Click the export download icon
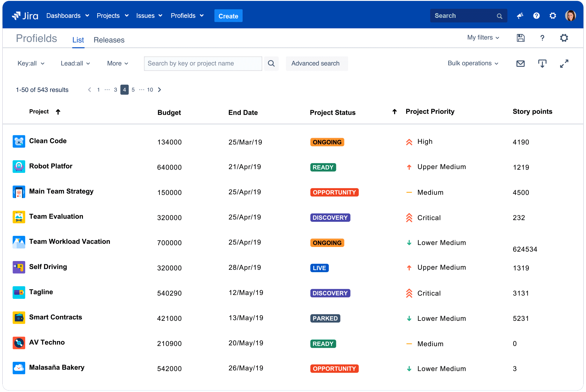This screenshot has height=392, width=586. click(x=542, y=64)
